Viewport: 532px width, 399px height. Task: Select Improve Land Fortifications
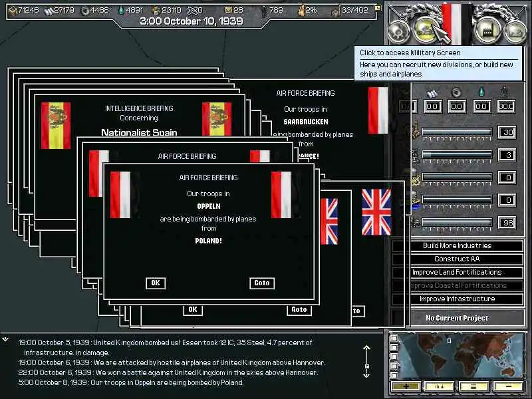467,272
